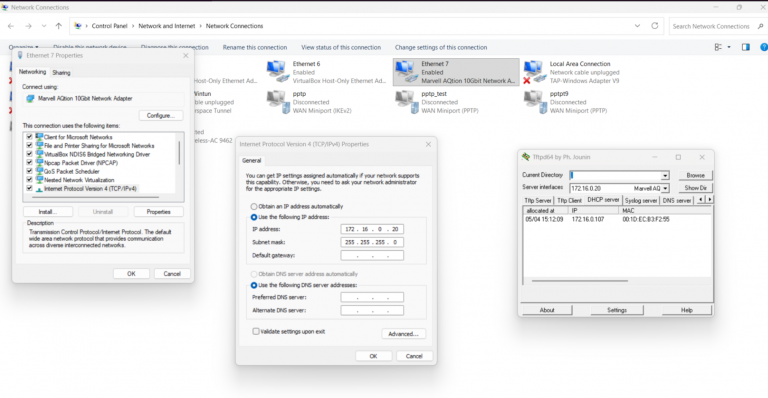Refresh the Network Connections view
The height and width of the screenshot is (398, 768).
654,26
